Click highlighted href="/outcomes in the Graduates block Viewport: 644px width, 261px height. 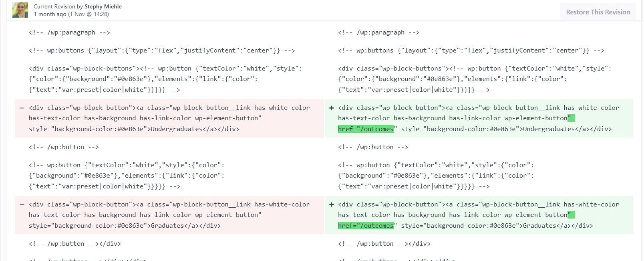pyautogui.click(x=366, y=226)
